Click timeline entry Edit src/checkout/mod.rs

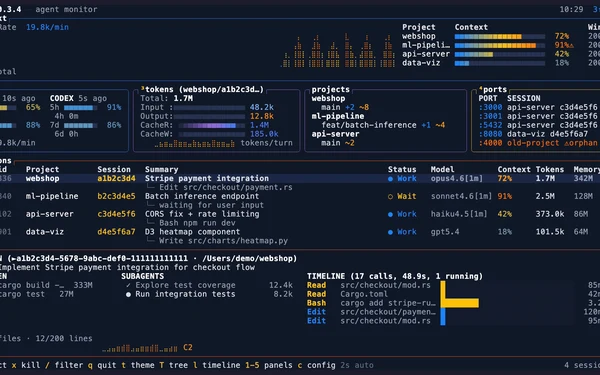(x=368, y=321)
